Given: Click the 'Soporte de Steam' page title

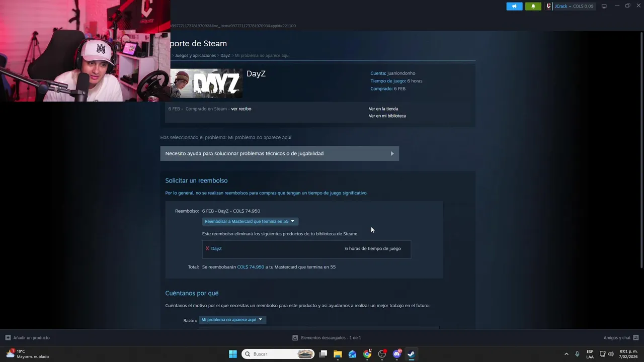Looking at the screenshot, I should pos(199,43).
